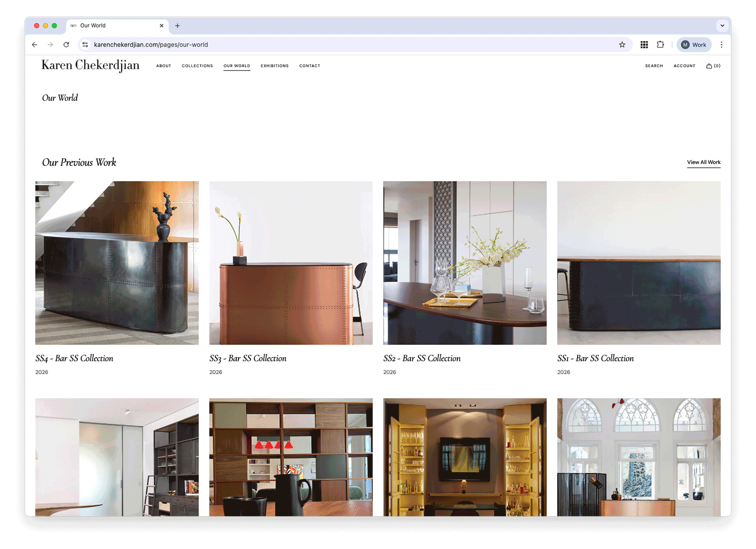Open the wooden shelf with red lamps thumbnail
Image resolution: width=756 pixels, height=549 pixels.
[291, 457]
